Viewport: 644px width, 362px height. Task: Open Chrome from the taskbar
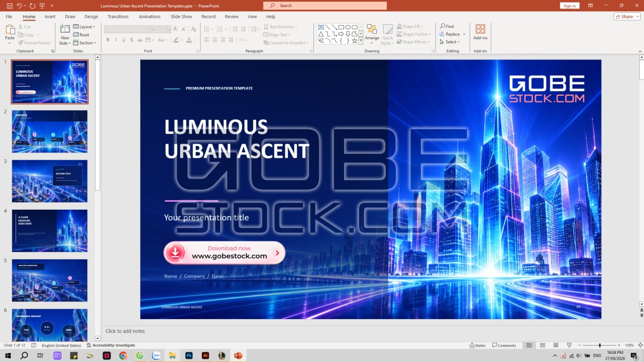click(x=123, y=356)
